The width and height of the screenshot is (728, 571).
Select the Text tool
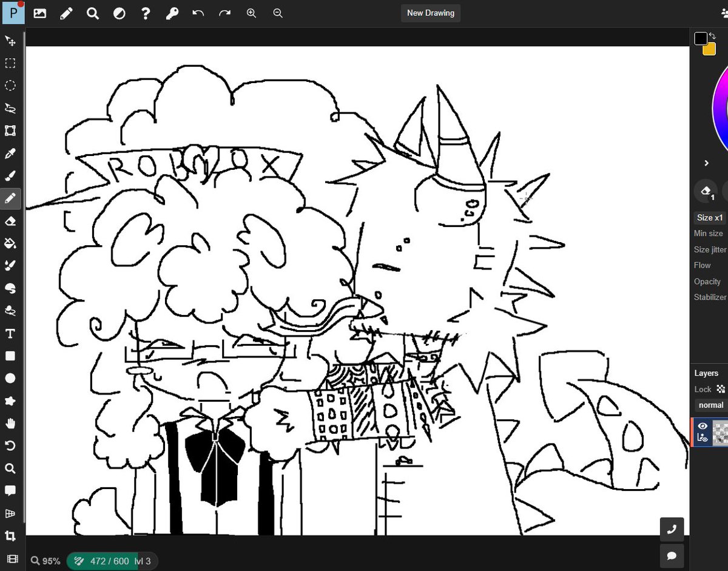click(x=10, y=333)
